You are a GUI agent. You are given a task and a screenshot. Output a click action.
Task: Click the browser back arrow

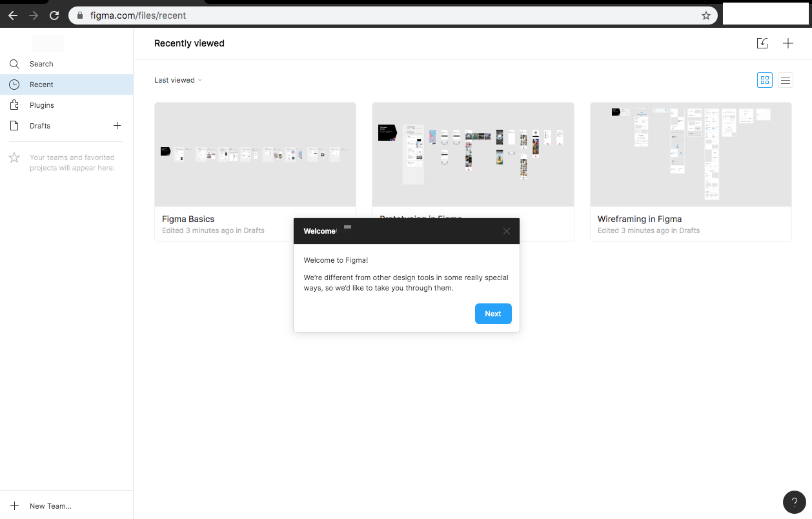(x=13, y=15)
